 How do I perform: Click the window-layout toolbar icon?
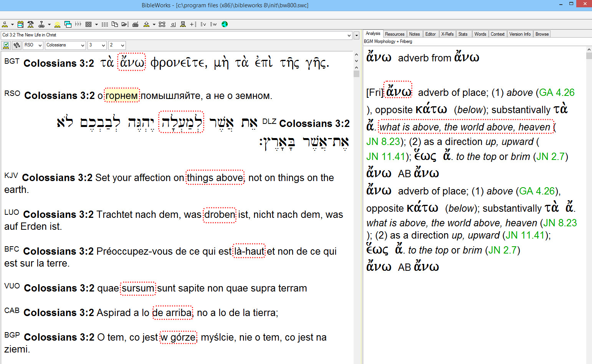tap(21, 24)
